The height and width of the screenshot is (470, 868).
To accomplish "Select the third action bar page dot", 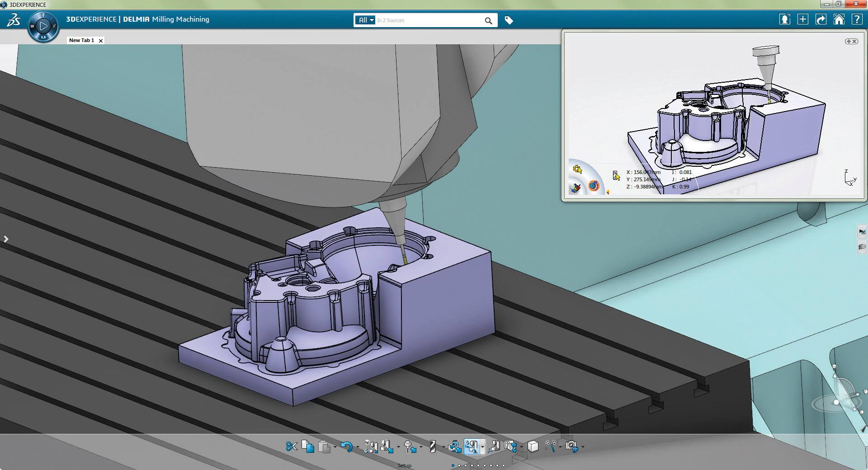I will 466,465.
